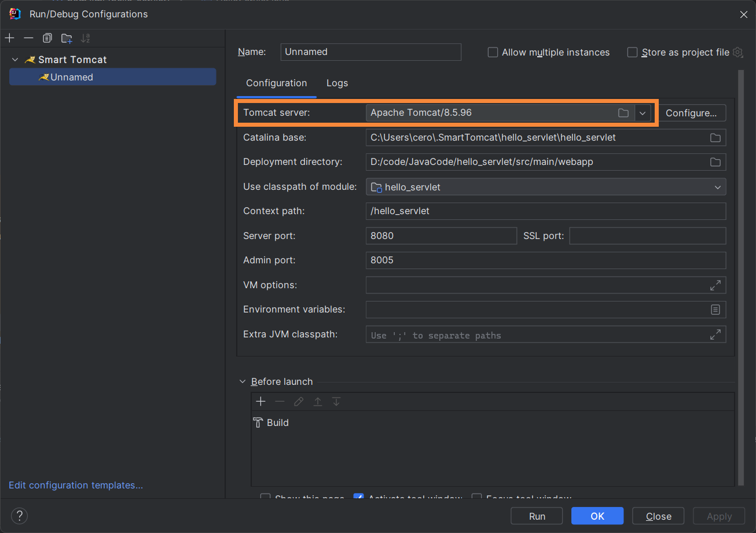Image resolution: width=756 pixels, height=533 pixels.
Task: Toggle Allow multiple instances checkbox
Action: [x=493, y=52]
